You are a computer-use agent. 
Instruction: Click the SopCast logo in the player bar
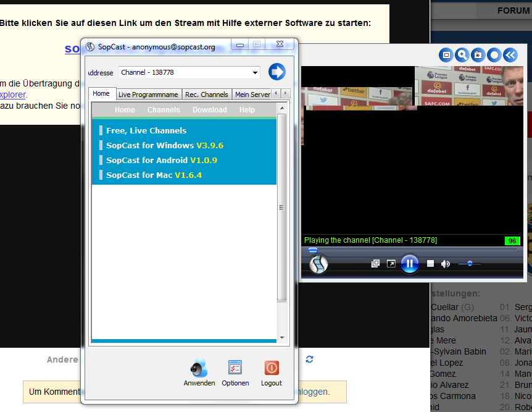(x=318, y=264)
